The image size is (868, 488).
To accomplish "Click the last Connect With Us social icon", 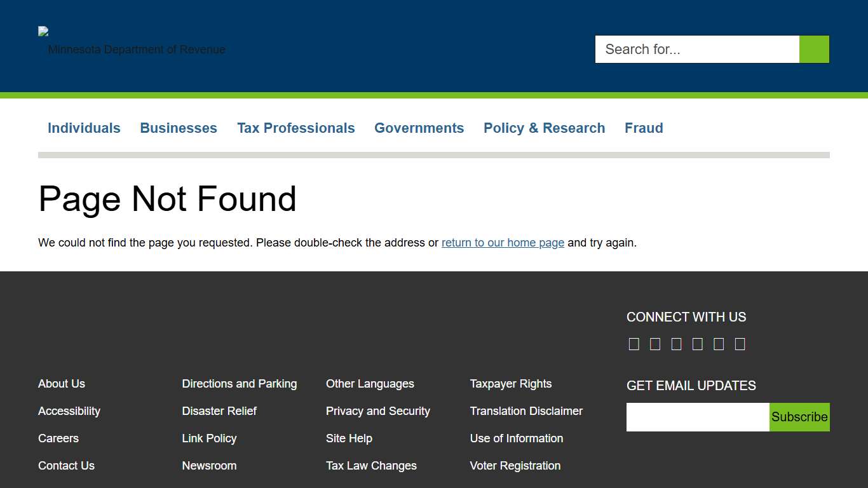I will (x=740, y=343).
